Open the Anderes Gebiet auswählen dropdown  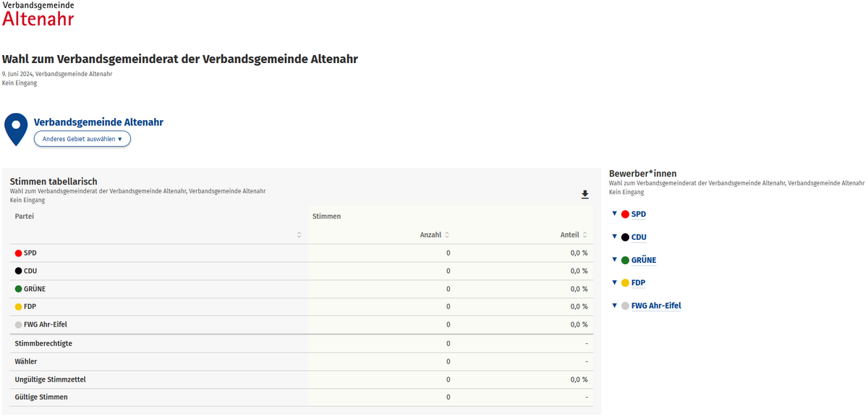(82, 138)
